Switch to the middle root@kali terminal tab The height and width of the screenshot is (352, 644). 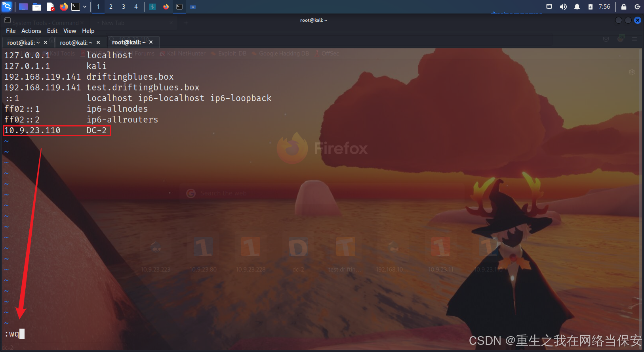[76, 42]
